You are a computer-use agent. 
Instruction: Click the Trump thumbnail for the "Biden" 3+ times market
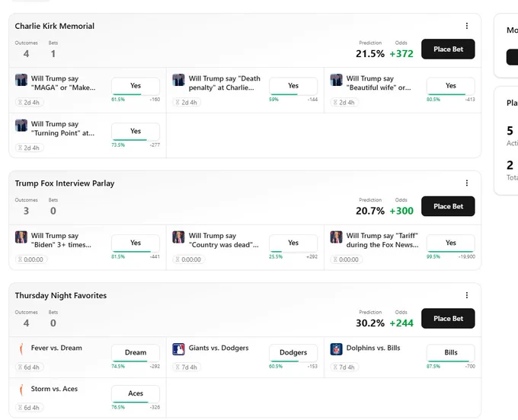pyautogui.click(x=21, y=237)
